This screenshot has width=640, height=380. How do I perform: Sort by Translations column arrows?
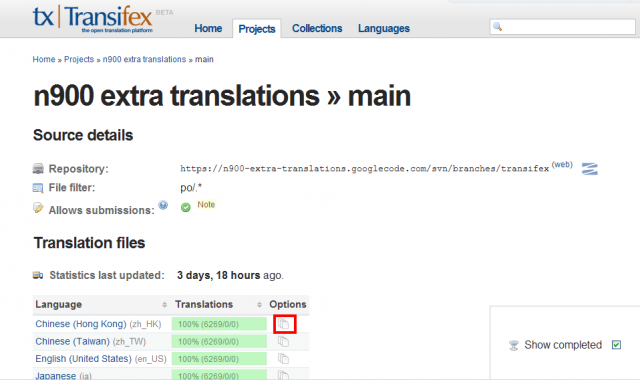(259, 304)
